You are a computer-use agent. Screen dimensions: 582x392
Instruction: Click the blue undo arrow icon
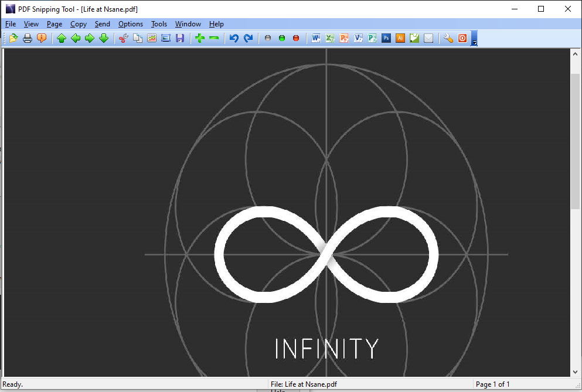click(x=234, y=38)
